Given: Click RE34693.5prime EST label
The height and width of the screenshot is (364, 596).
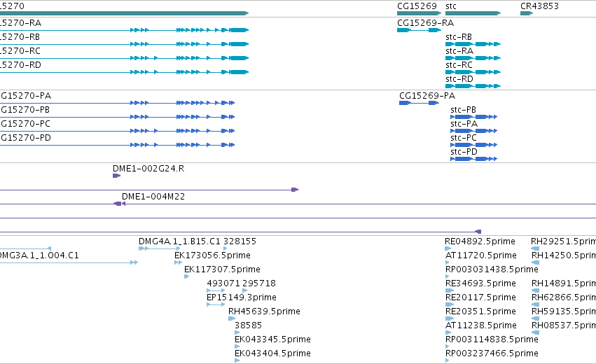Looking at the screenshot, I should pyautogui.click(x=481, y=283).
